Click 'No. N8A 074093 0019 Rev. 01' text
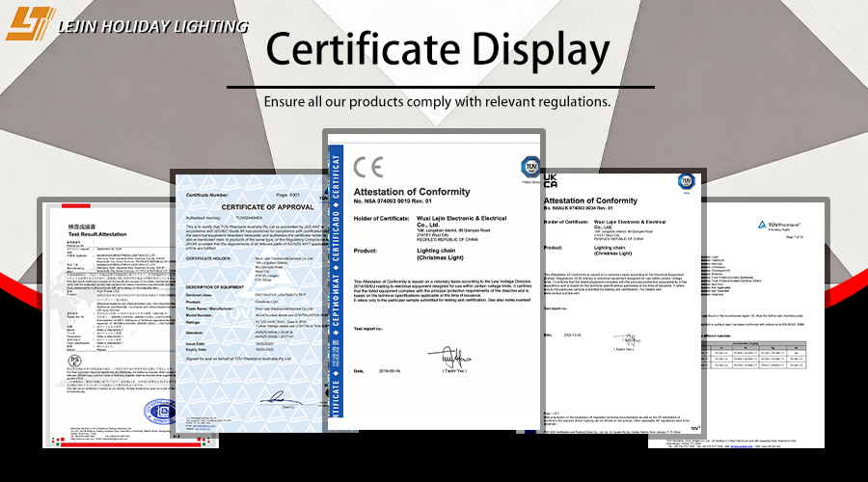The image size is (868, 482). 393,201
